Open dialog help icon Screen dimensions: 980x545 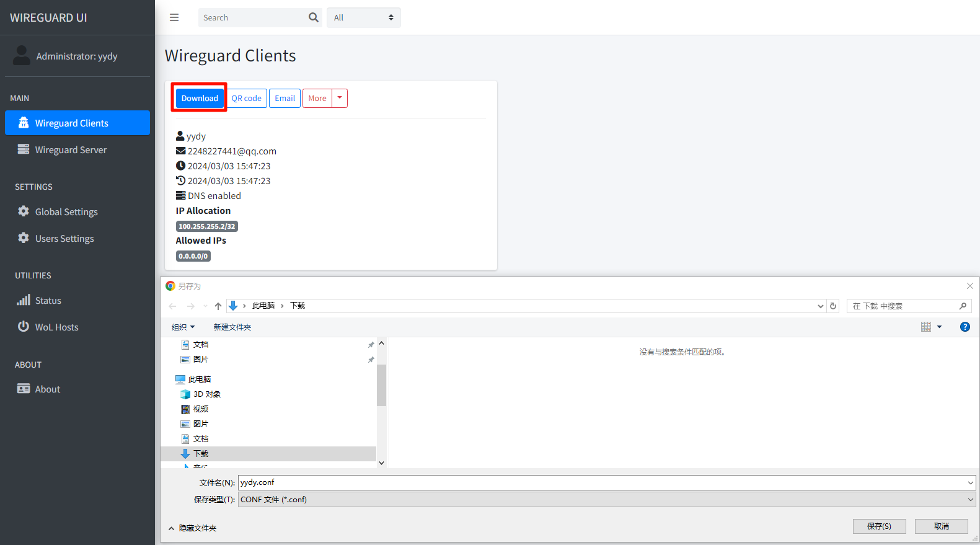click(965, 327)
